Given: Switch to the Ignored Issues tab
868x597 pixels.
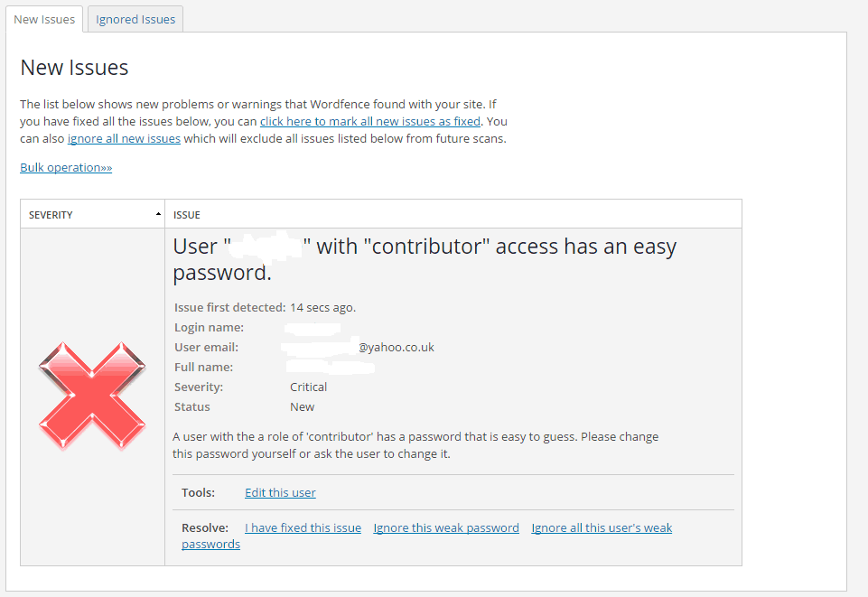Looking at the screenshot, I should tap(135, 19).
